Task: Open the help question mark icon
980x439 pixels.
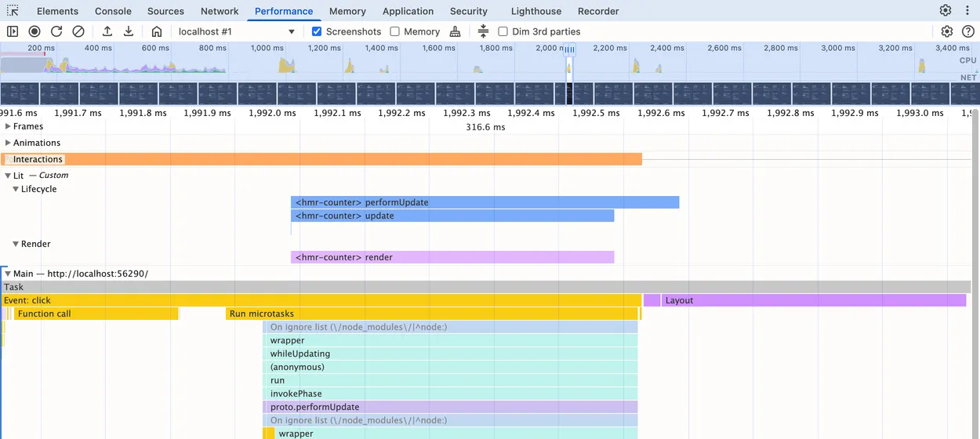Action: pyautogui.click(x=968, y=31)
